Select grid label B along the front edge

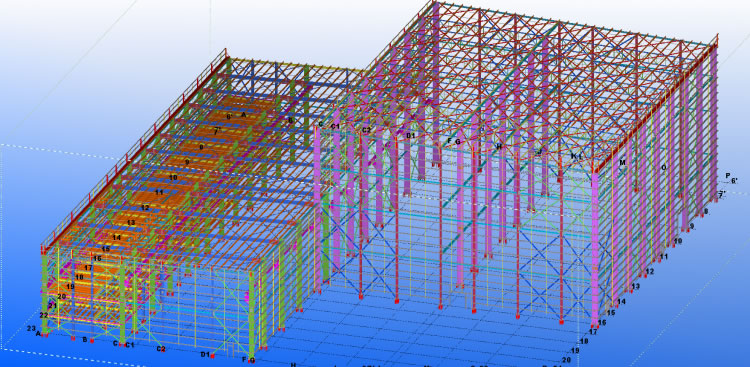tap(85, 340)
